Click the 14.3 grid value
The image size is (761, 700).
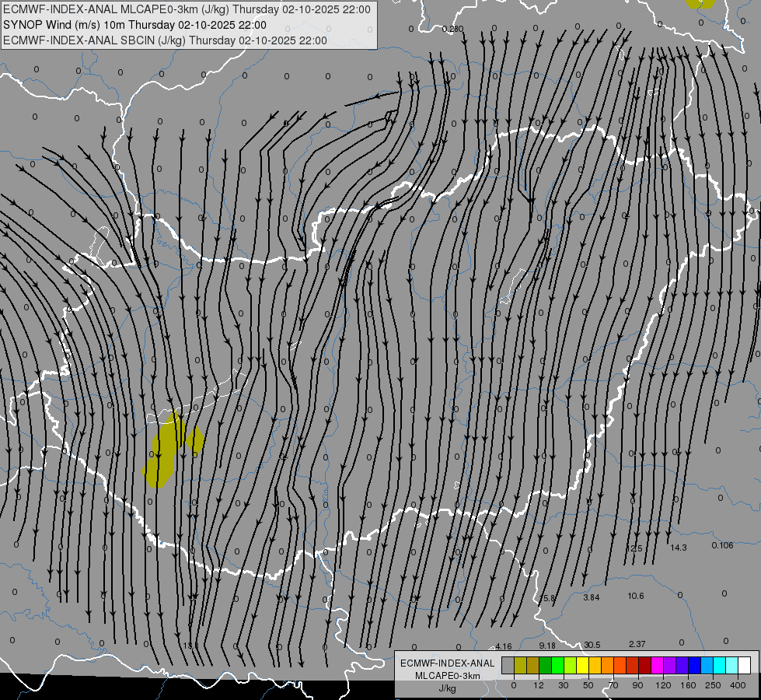coord(679,548)
